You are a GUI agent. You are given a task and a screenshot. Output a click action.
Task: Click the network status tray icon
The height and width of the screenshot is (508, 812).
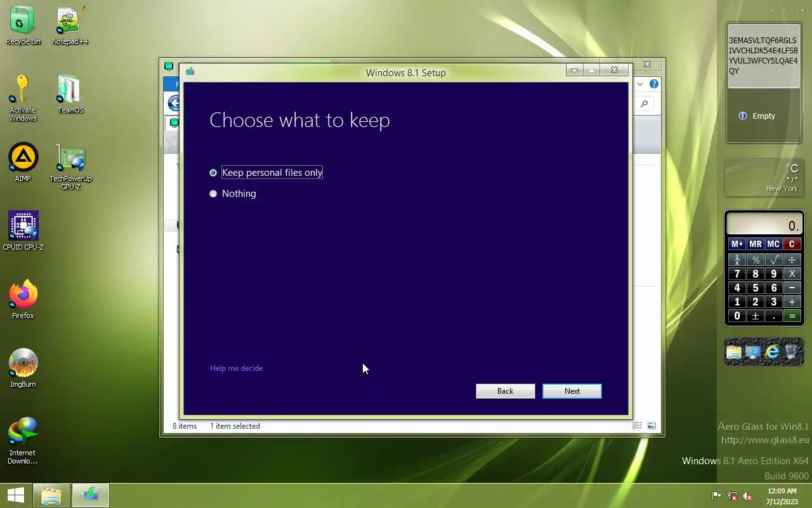tap(732, 496)
